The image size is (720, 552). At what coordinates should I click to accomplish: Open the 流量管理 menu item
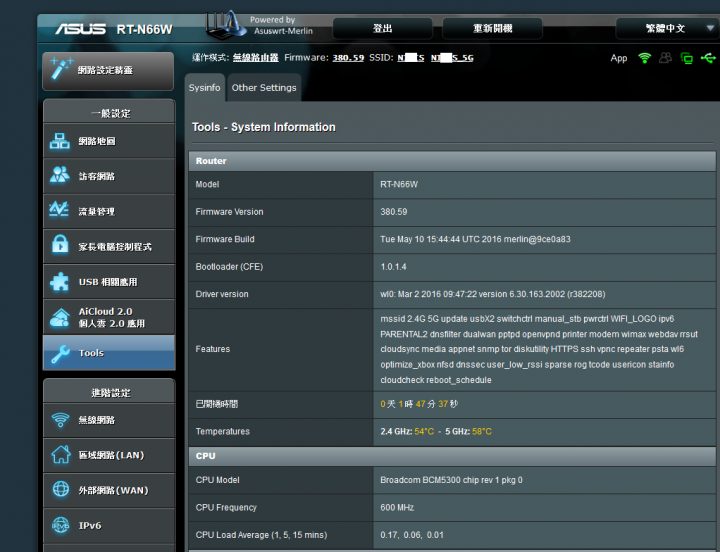click(x=109, y=211)
